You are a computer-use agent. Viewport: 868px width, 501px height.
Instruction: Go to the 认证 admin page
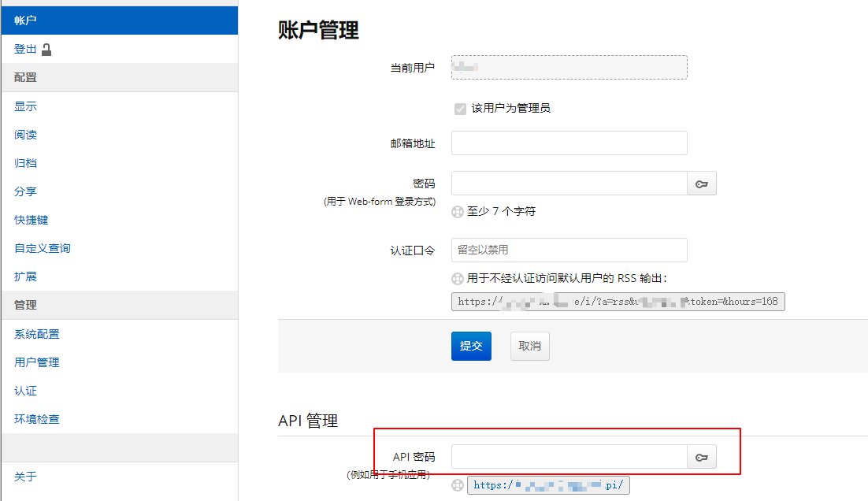pyautogui.click(x=25, y=391)
